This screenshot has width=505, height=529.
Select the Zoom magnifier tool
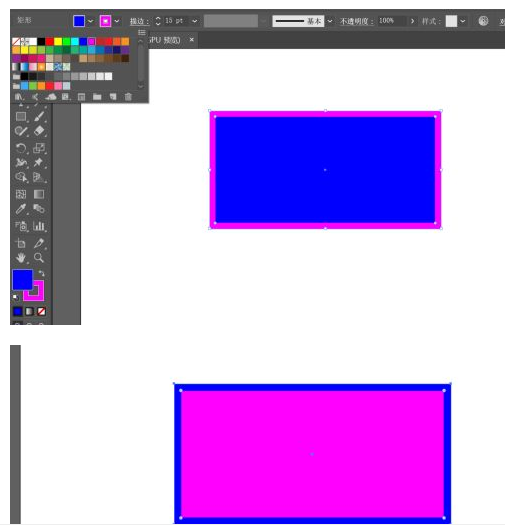[x=39, y=258]
